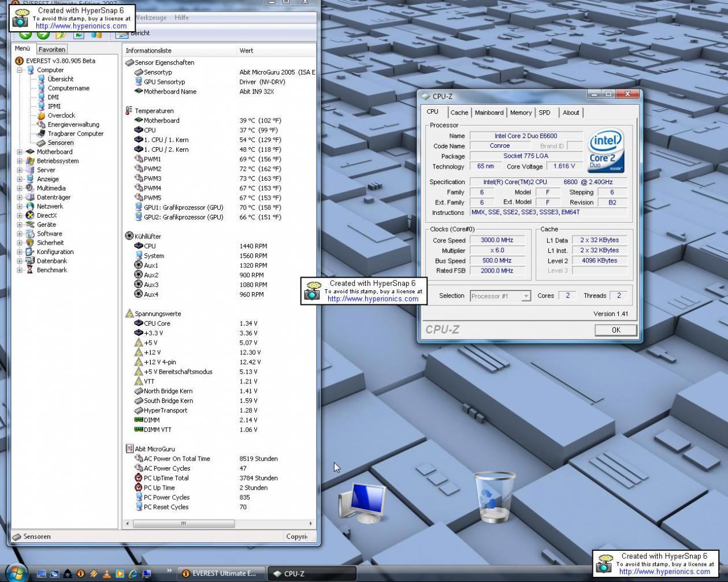Open the About tab in CPU-Z
This screenshot has height=582, width=728.
point(571,113)
